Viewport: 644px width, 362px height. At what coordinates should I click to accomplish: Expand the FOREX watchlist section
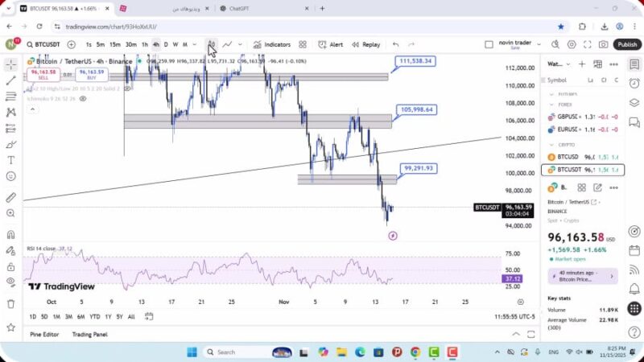(551, 104)
